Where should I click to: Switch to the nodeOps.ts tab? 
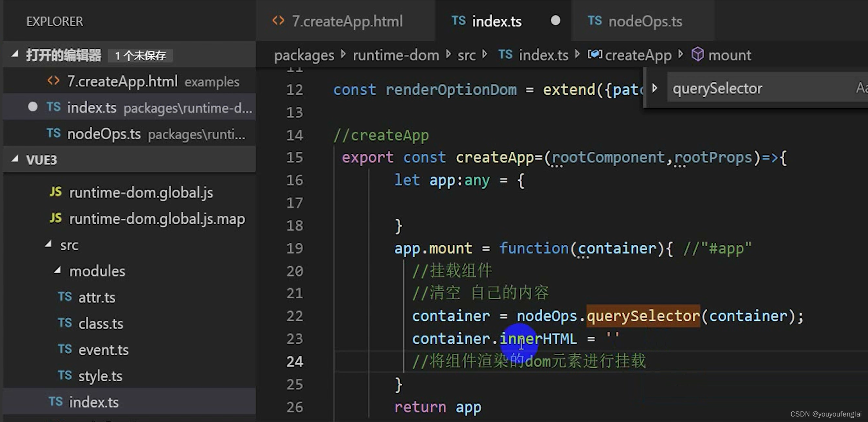tap(643, 21)
